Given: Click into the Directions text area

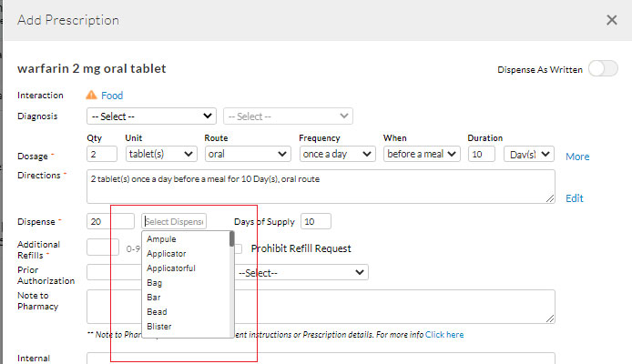Looking at the screenshot, I should [321, 187].
